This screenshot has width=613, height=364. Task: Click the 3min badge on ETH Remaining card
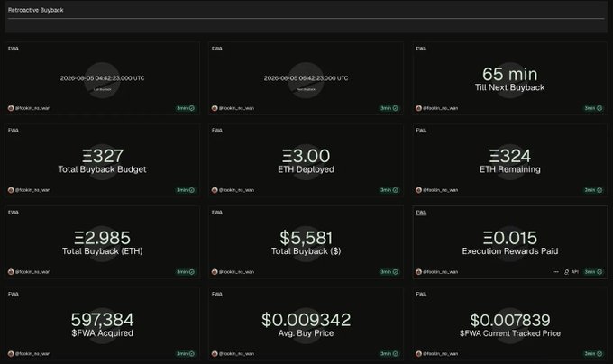[593, 190]
